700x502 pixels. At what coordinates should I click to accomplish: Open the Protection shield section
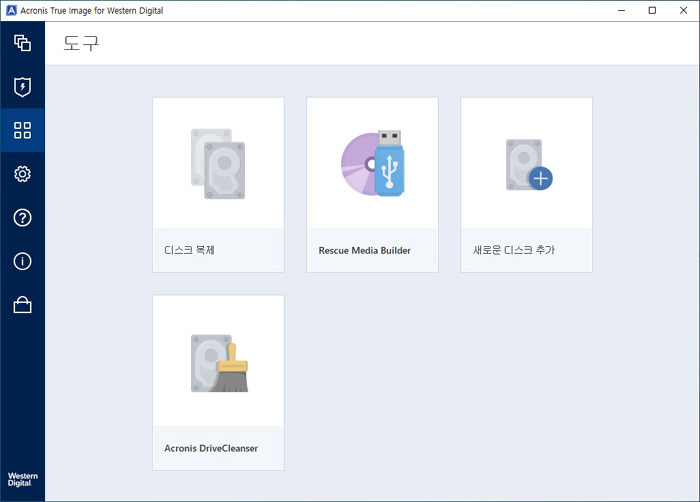tap(22, 87)
